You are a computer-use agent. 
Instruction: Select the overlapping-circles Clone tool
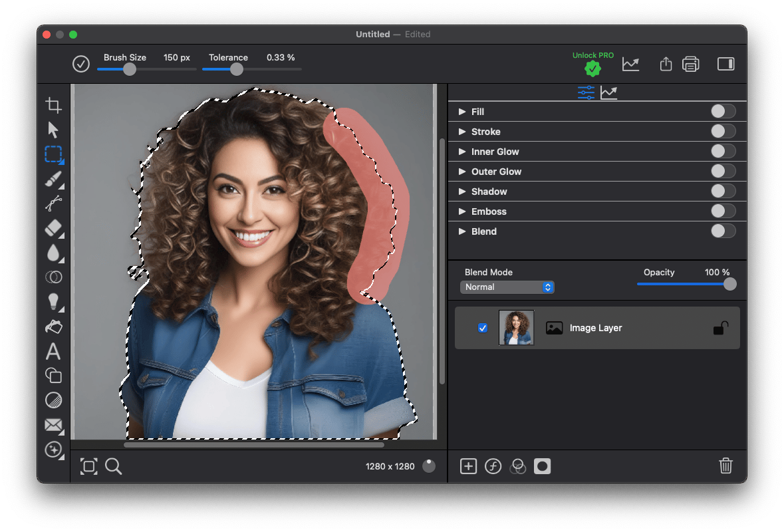53,277
